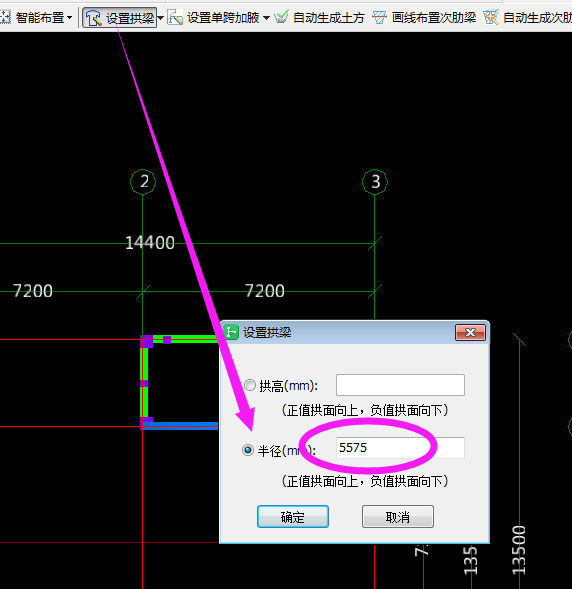572x589 pixels.
Task: Click the axis bubble labeled 3
Action: 375,182
